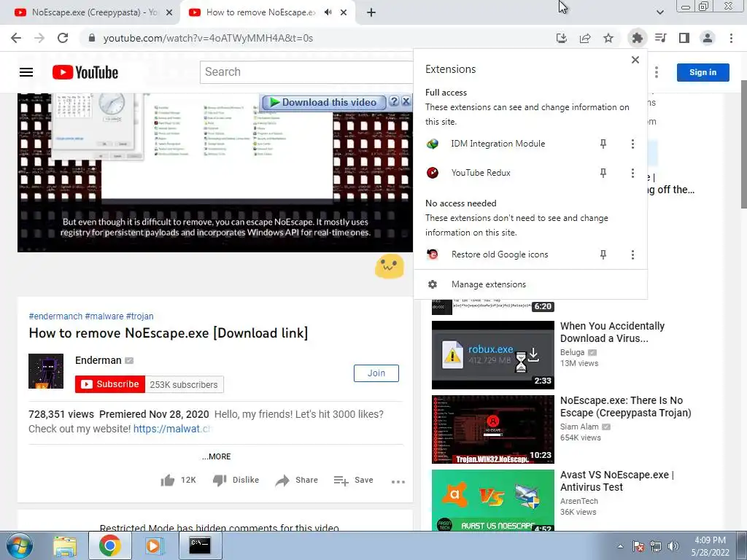Select the How to remove NoEscape.exe tab
This screenshot has width=747, height=560.
coord(260,12)
